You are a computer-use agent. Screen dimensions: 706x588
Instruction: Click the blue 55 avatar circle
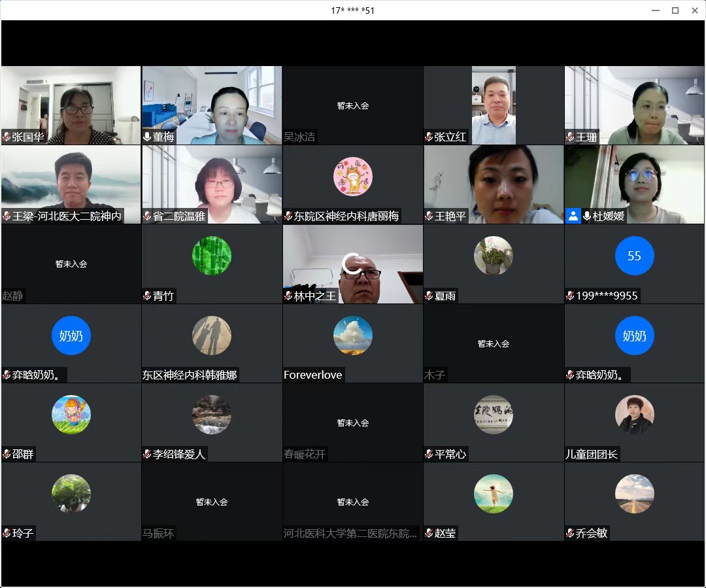(x=634, y=256)
